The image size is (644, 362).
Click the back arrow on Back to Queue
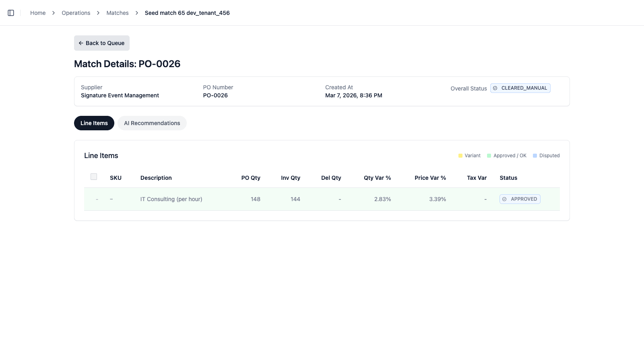point(82,43)
